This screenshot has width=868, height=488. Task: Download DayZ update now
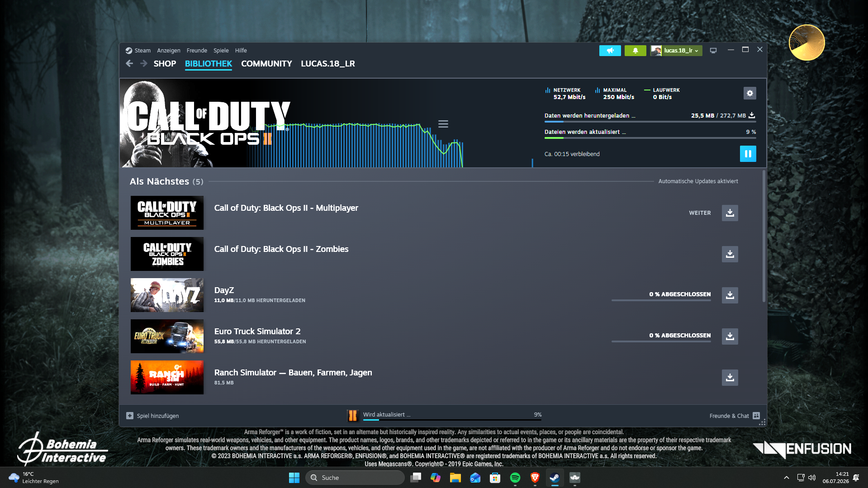point(730,295)
